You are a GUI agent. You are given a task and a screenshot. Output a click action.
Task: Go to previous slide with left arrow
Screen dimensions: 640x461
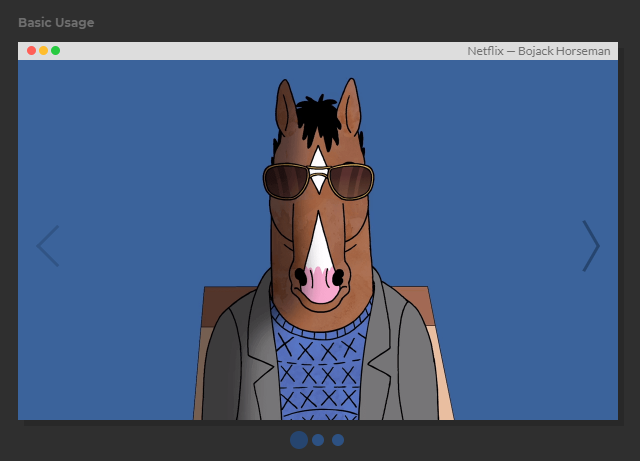pyautogui.click(x=48, y=246)
